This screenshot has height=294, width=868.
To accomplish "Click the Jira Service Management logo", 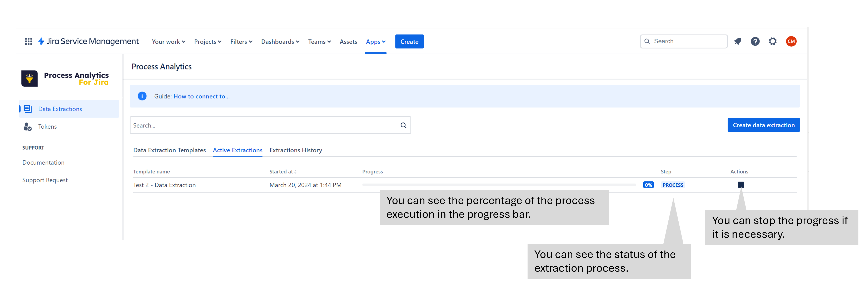I will 88,41.
